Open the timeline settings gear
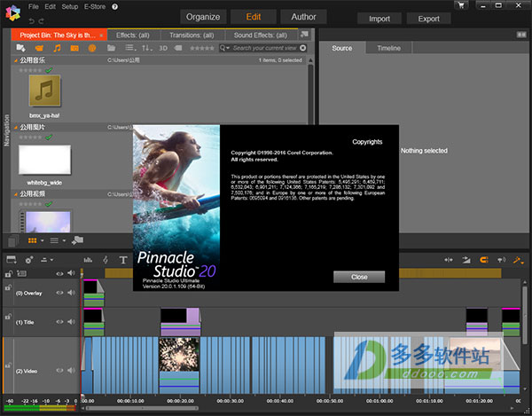 pyautogui.click(x=29, y=260)
